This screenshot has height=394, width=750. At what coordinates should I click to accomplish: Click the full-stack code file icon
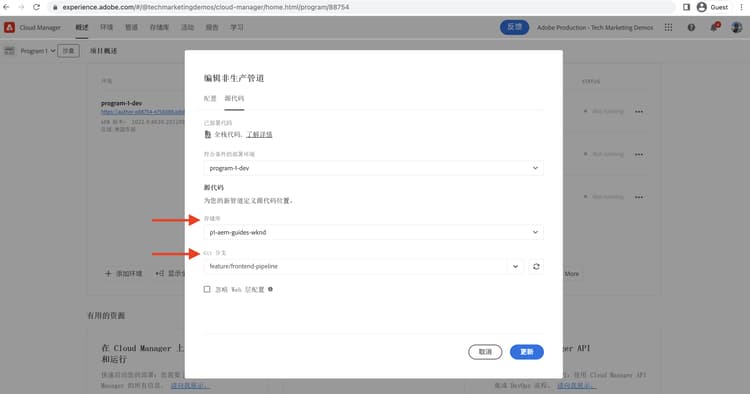(208, 134)
